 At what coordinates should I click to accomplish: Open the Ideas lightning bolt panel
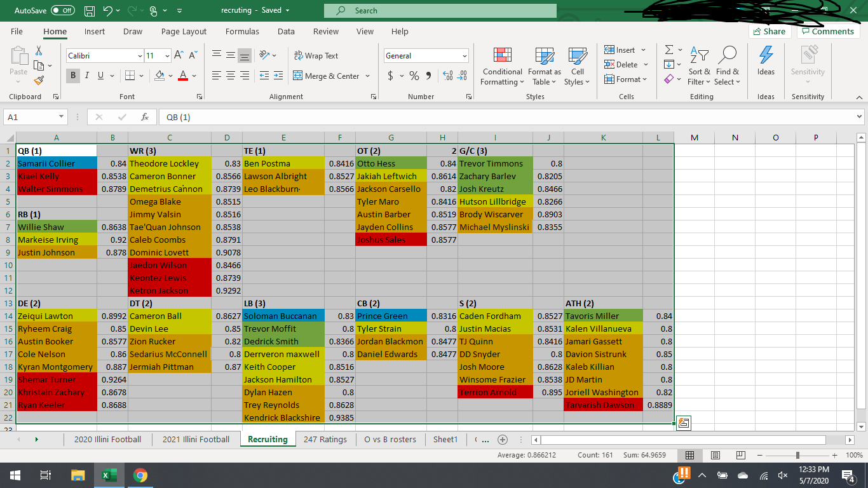coord(766,61)
